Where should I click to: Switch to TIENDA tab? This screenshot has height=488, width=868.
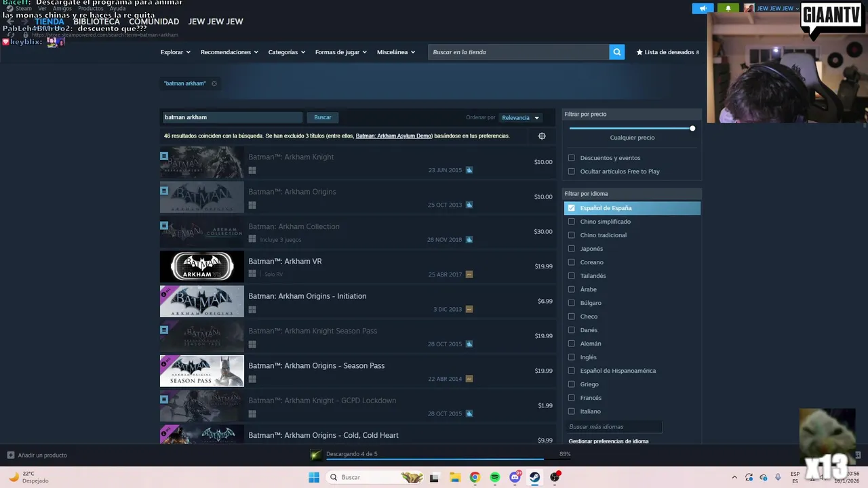49,22
